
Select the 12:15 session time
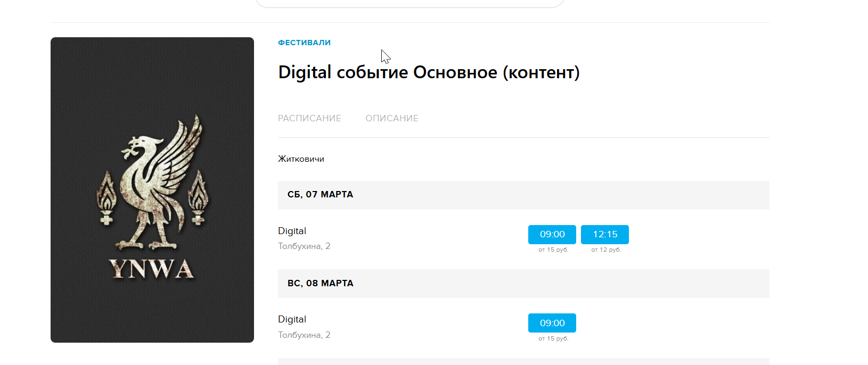click(x=604, y=234)
